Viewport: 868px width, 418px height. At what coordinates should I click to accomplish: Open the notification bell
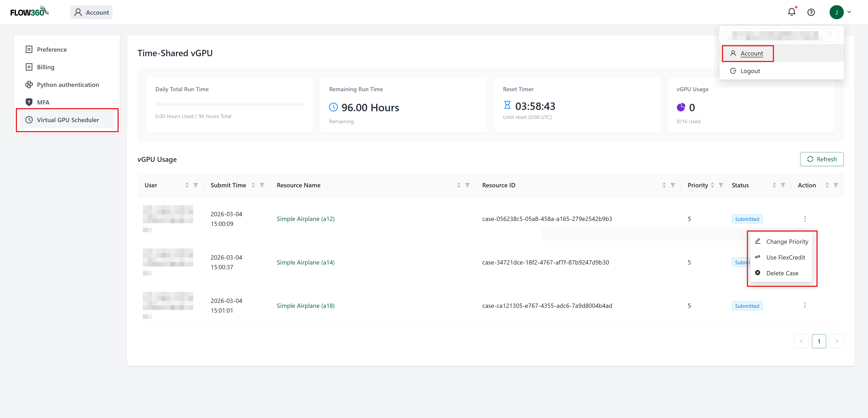[x=792, y=12]
